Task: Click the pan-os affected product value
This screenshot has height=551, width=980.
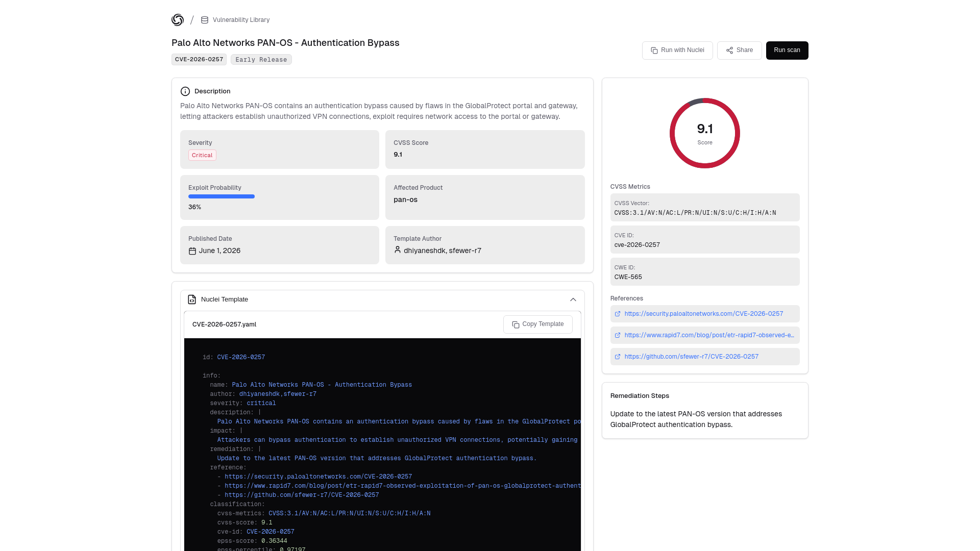Action: pyautogui.click(x=405, y=199)
